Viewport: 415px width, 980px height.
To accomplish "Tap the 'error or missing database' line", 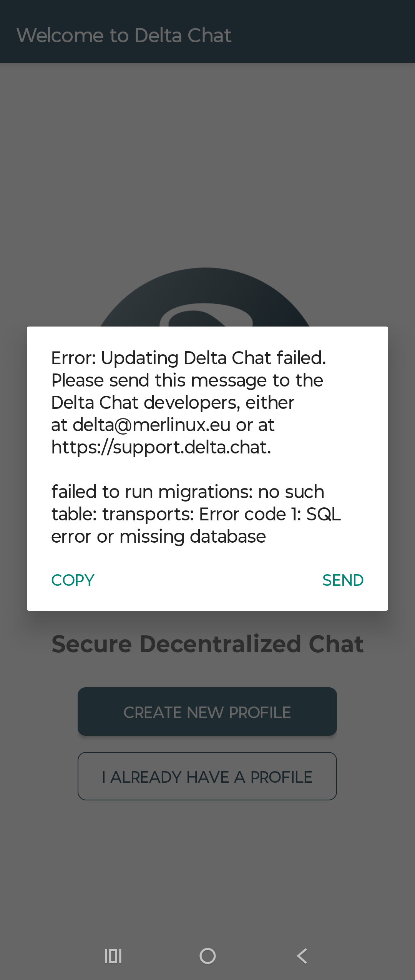I will point(158,537).
